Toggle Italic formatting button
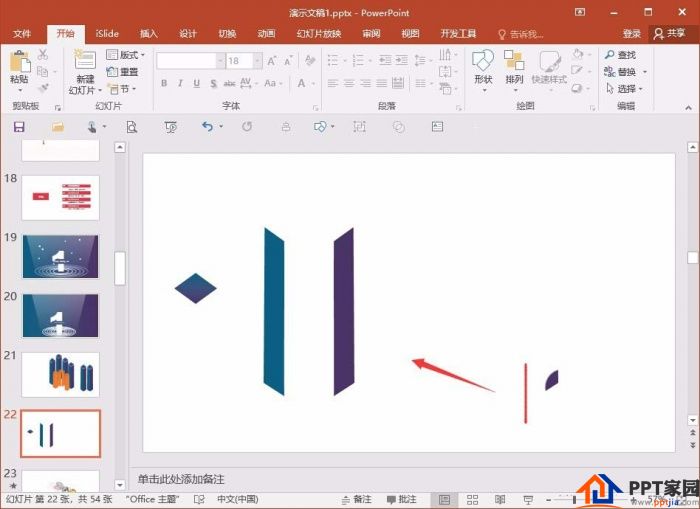700x509 pixels. [x=181, y=83]
